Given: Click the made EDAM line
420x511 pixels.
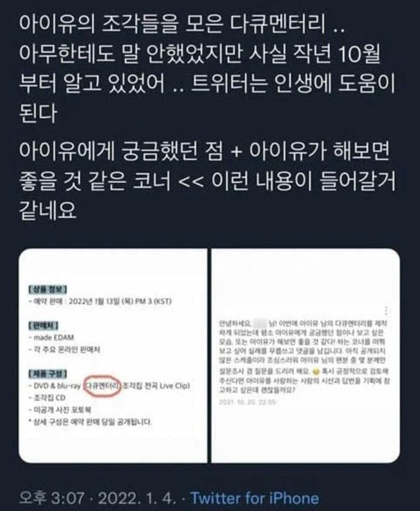Looking at the screenshot, I should (x=52, y=337).
